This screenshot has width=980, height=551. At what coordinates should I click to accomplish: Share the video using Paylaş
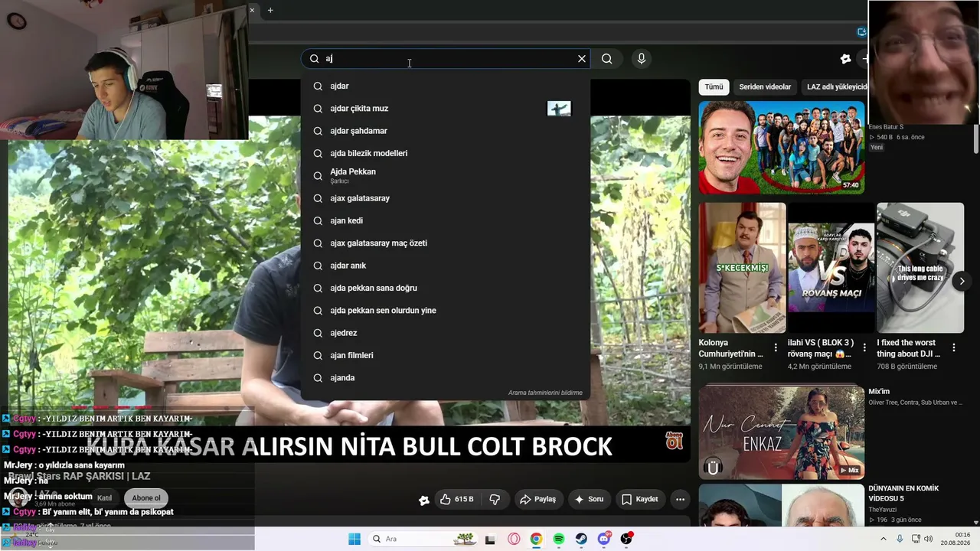[537, 500]
